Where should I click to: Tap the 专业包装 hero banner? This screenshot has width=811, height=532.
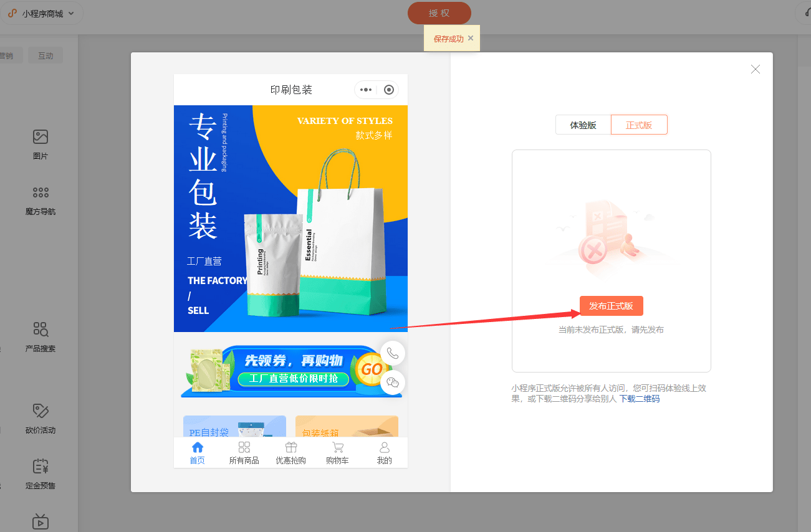(291, 218)
